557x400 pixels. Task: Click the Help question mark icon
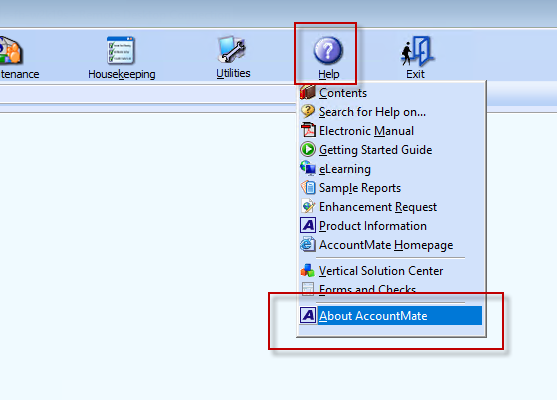coord(328,50)
